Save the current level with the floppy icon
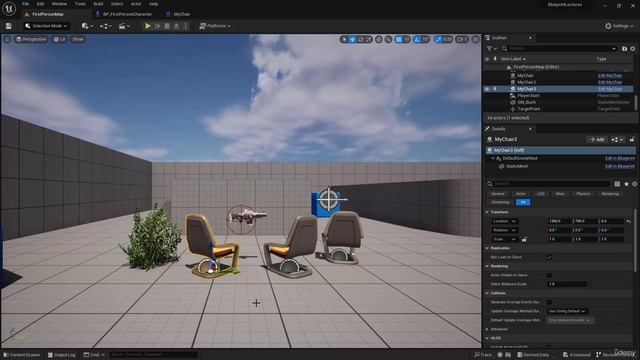The width and height of the screenshot is (640, 360). point(9,26)
